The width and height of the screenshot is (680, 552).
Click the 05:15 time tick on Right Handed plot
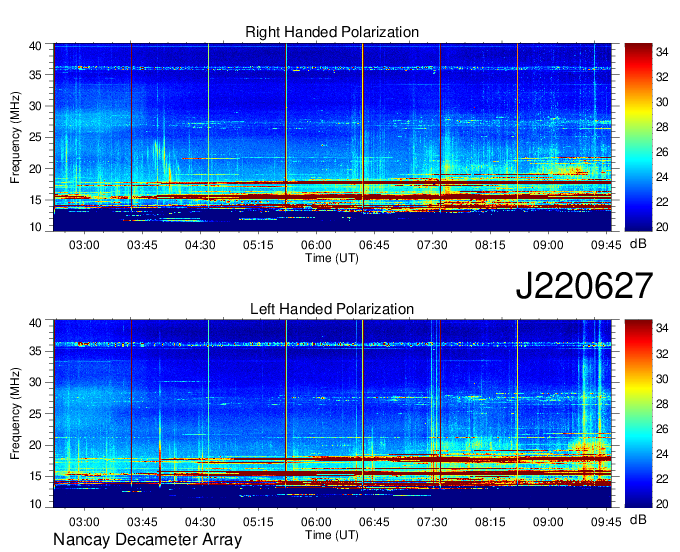(x=258, y=245)
